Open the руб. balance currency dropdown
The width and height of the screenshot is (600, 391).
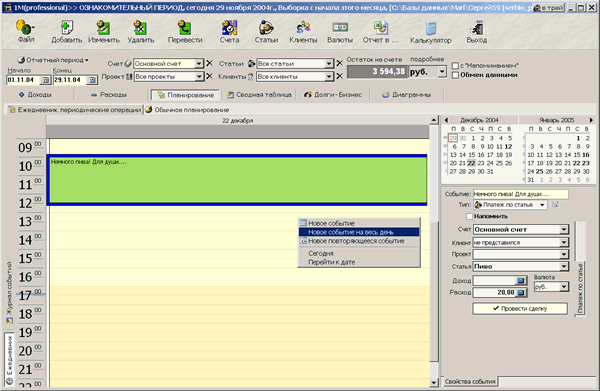[442, 72]
